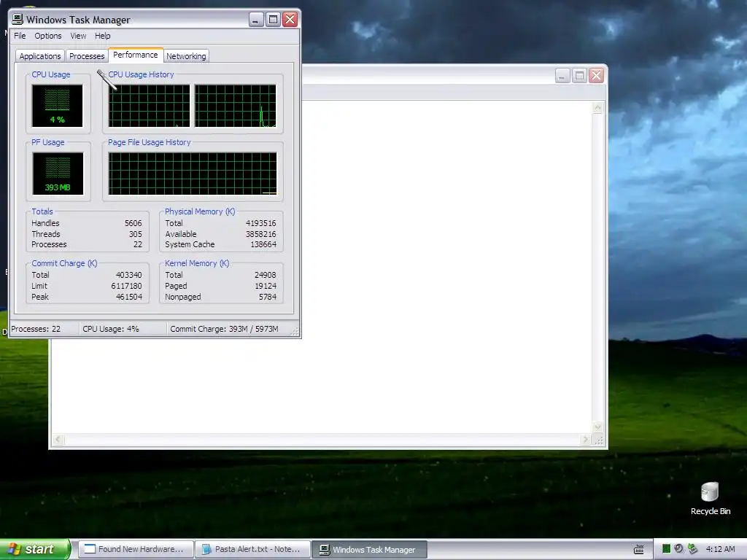
Task: Click Kernel Memory Nonpaged 5784
Action: pyautogui.click(x=267, y=297)
